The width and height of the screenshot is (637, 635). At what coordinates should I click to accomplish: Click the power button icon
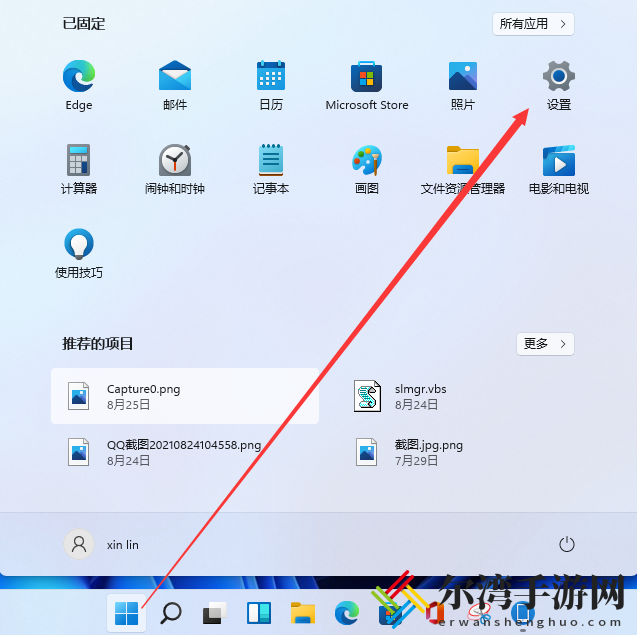[566, 544]
